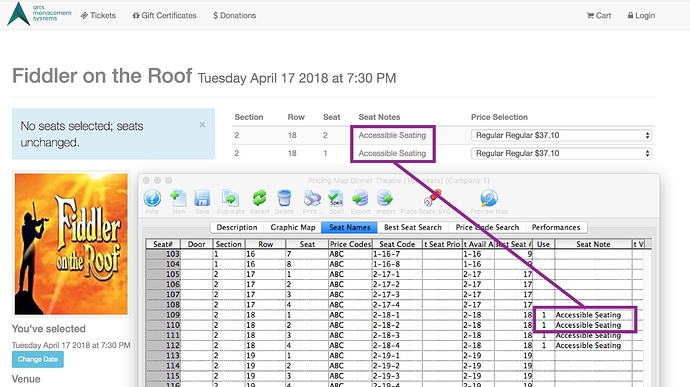Select seat row number 105
This screenshot has width=690, height=387.
pos(163,274)
